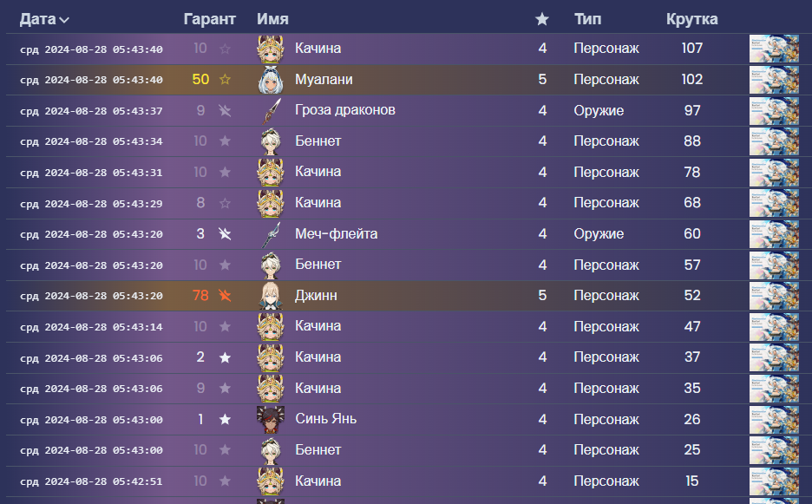Click the white star in Синь Янь row
This screenshot has width=812, height=504.
pyautogui.click(x=226, y=419)
